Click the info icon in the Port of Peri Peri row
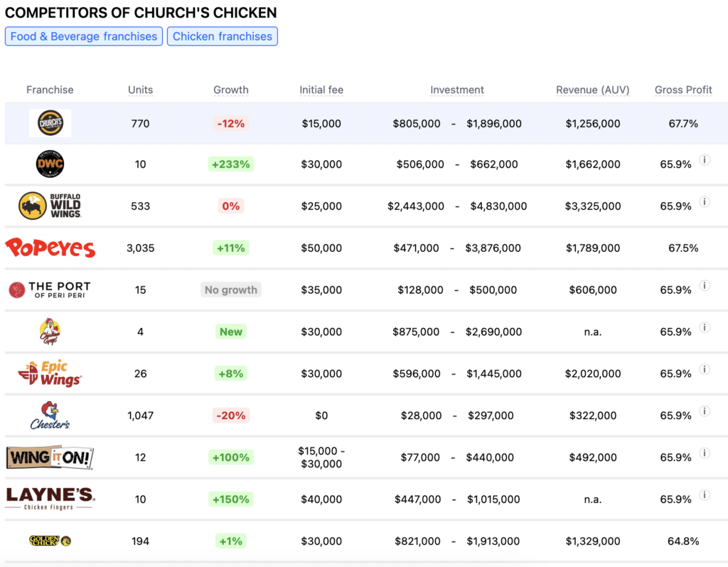The width and height of the screenshot is (728, 567). pos(705,285)
